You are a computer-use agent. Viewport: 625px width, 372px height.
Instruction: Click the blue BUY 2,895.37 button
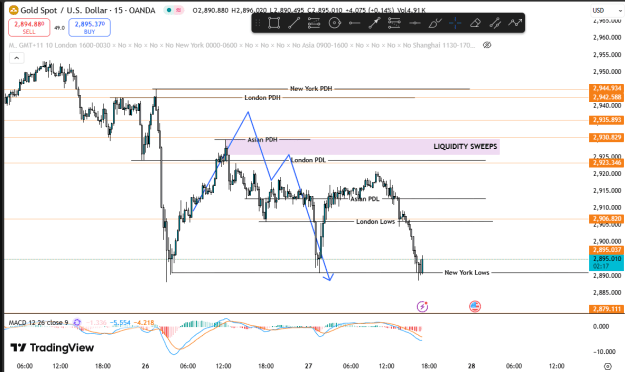(89, 27)
